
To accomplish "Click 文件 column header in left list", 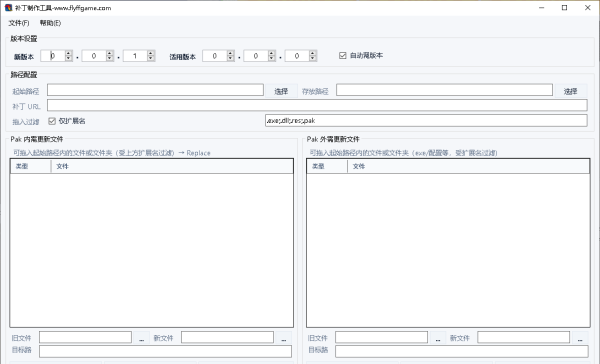I will point(172,166).
